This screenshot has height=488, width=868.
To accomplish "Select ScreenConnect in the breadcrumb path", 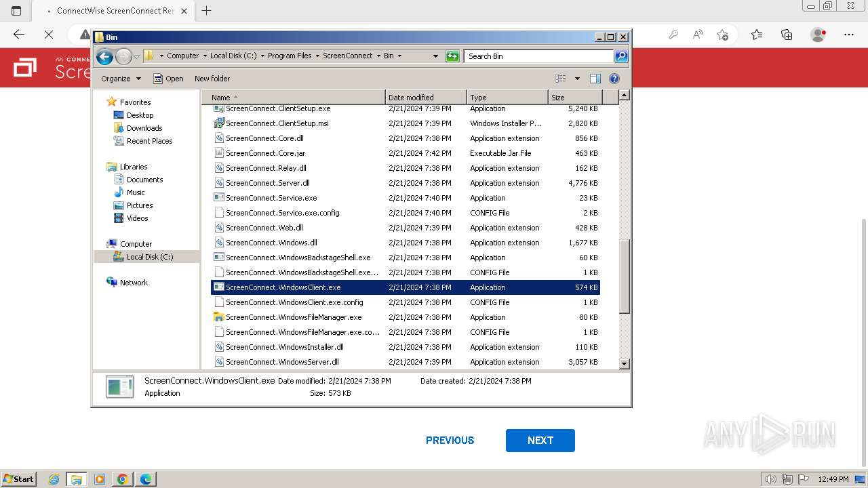I will click(347, 56).
